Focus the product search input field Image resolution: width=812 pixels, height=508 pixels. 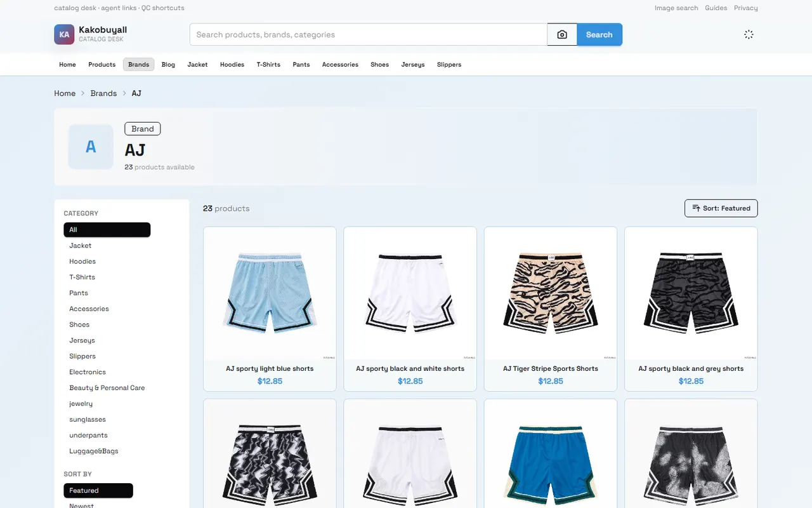click(x=369, y=35)
